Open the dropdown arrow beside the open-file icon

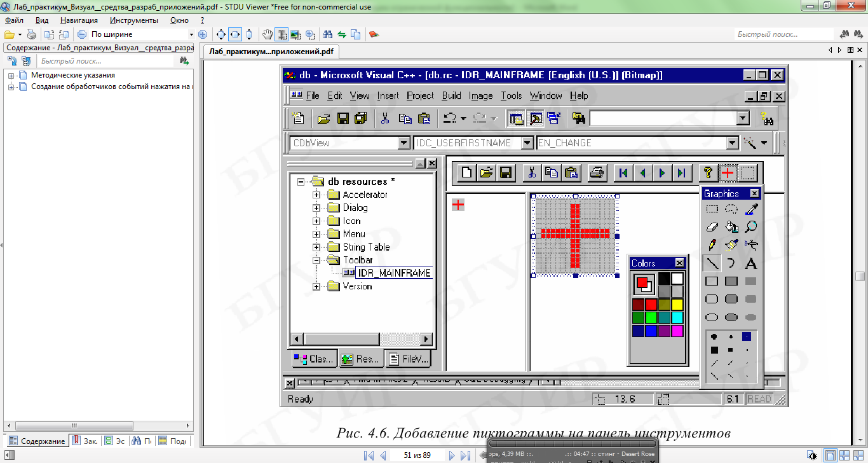pyautogui.click(x=20, y=34)
